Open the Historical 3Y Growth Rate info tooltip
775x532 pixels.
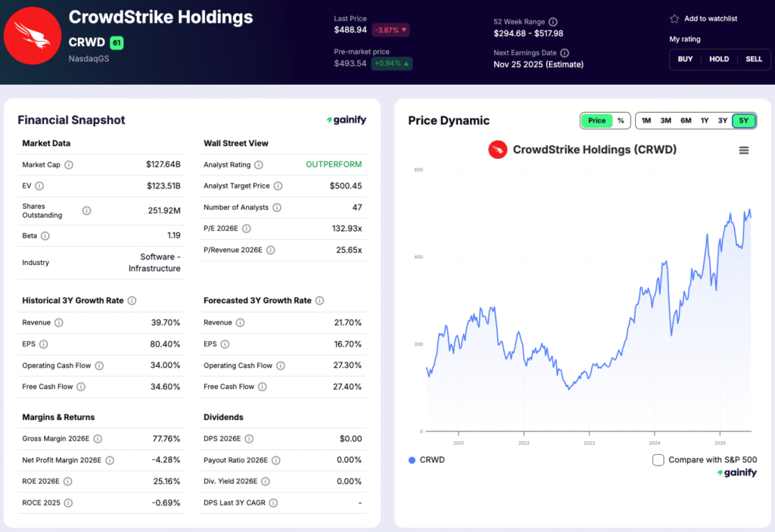[x=132, y=300]
